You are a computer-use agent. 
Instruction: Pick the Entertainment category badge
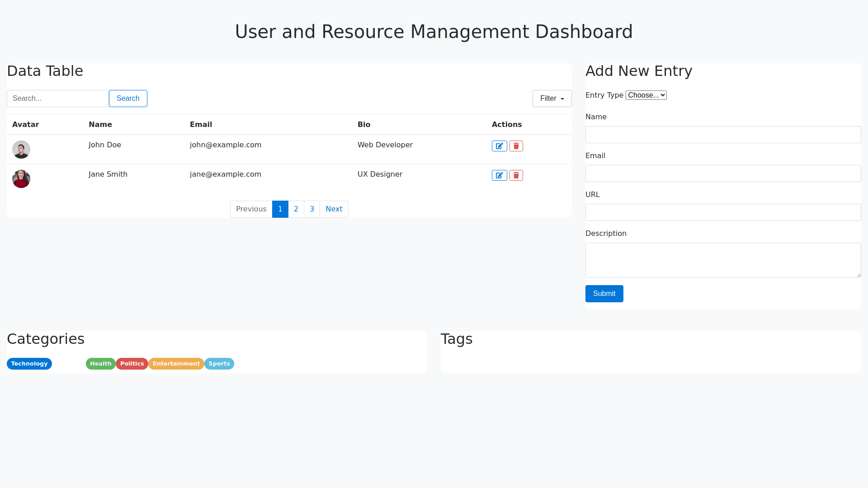pos(176,364)
